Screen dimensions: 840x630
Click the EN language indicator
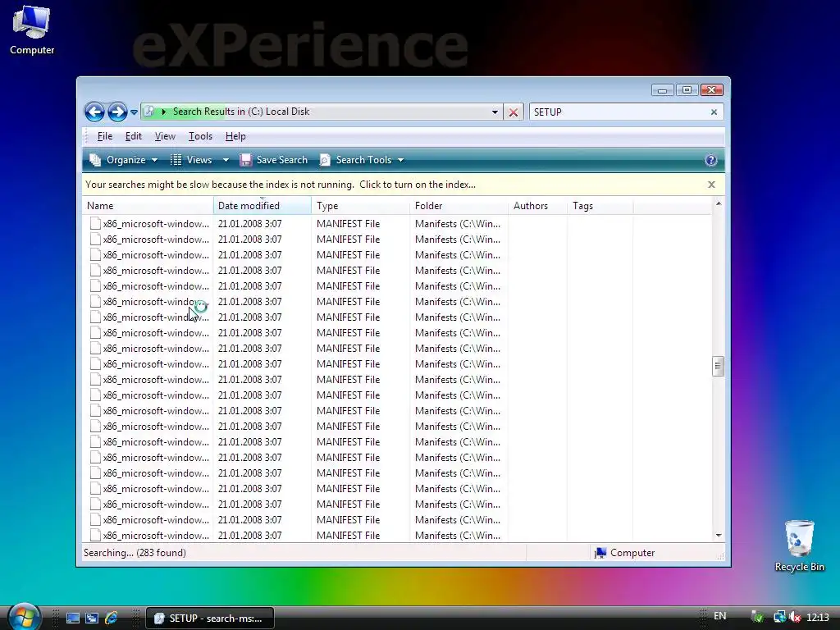tap(720, 616)
